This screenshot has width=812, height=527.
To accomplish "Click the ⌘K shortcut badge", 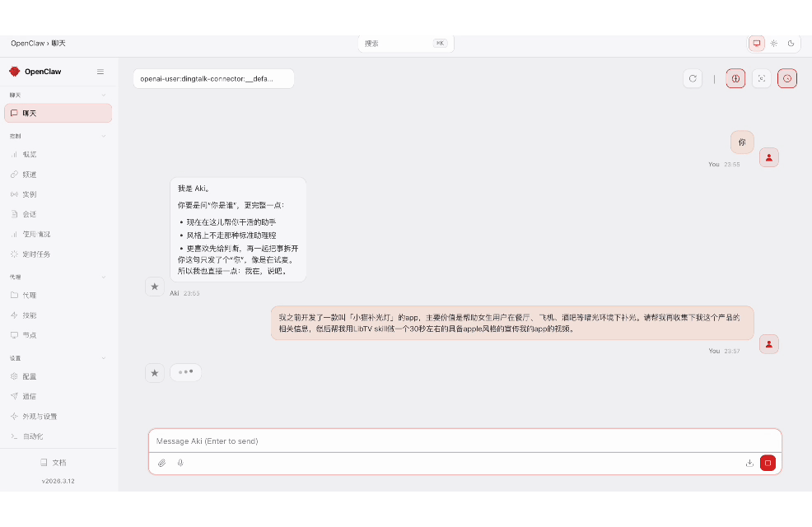I will pos(441,44).
